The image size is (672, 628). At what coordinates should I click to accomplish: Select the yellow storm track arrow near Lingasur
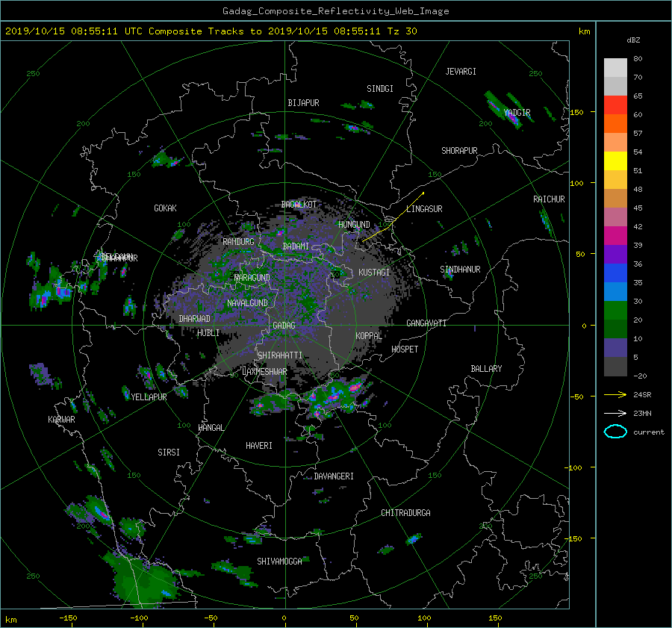393,217
